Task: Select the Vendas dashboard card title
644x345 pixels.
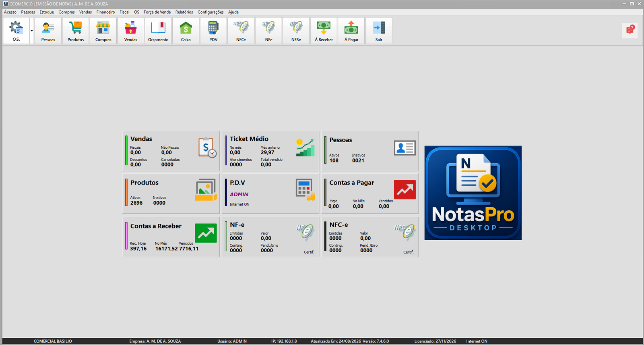Action: (141, 139)
